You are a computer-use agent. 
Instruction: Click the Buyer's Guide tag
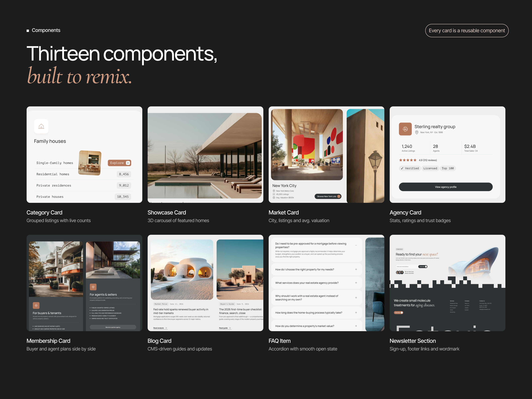click(x=227, y=304)
